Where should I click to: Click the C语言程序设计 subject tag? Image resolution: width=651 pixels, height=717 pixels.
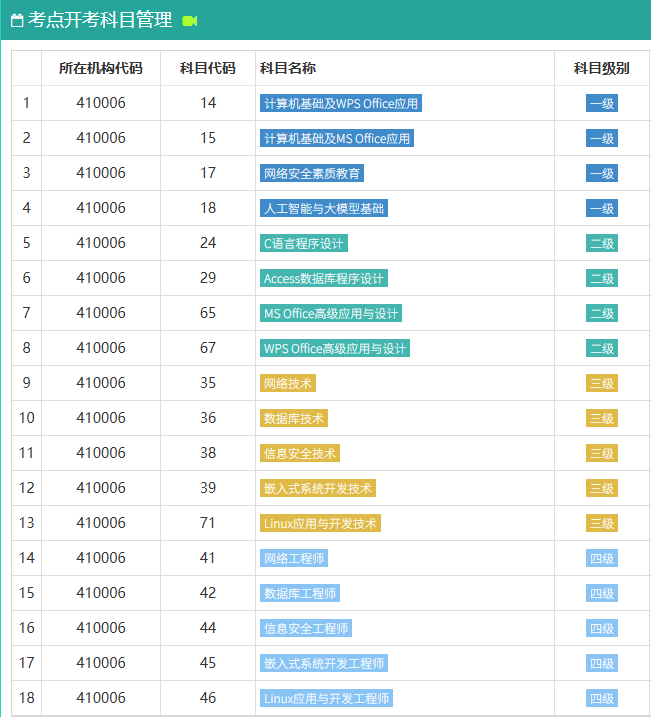coord(303,243)
